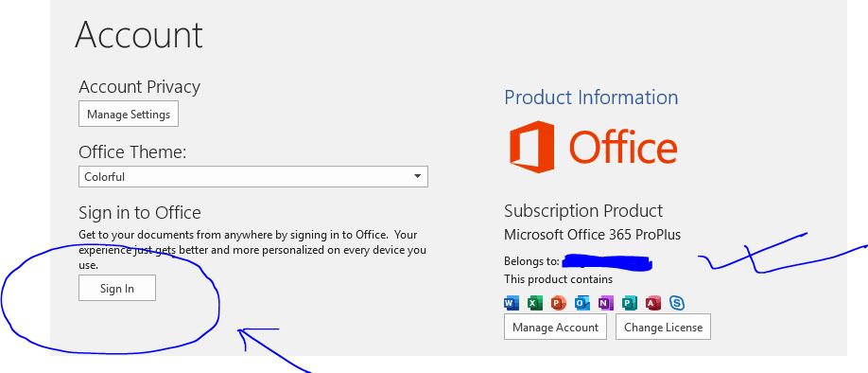Select the Microsoft Office 365 ProPlus text
Viewport: 868px width, 373px height.
point(592,235)
